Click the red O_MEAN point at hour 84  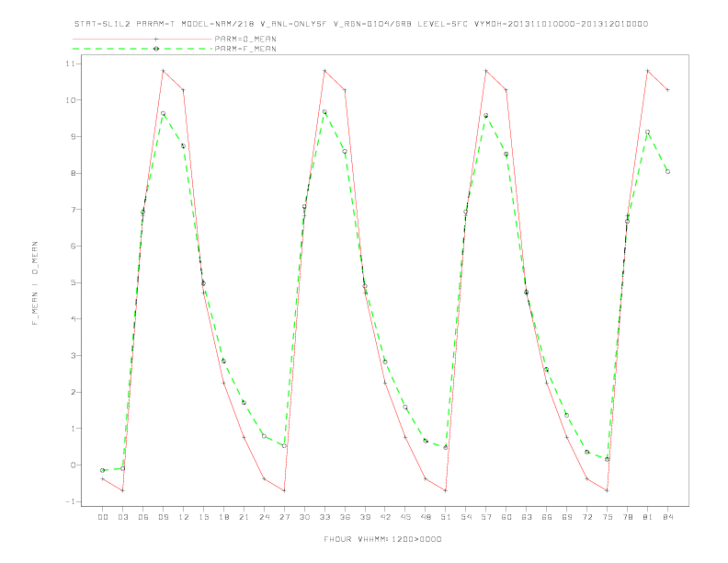click(667, 89)
